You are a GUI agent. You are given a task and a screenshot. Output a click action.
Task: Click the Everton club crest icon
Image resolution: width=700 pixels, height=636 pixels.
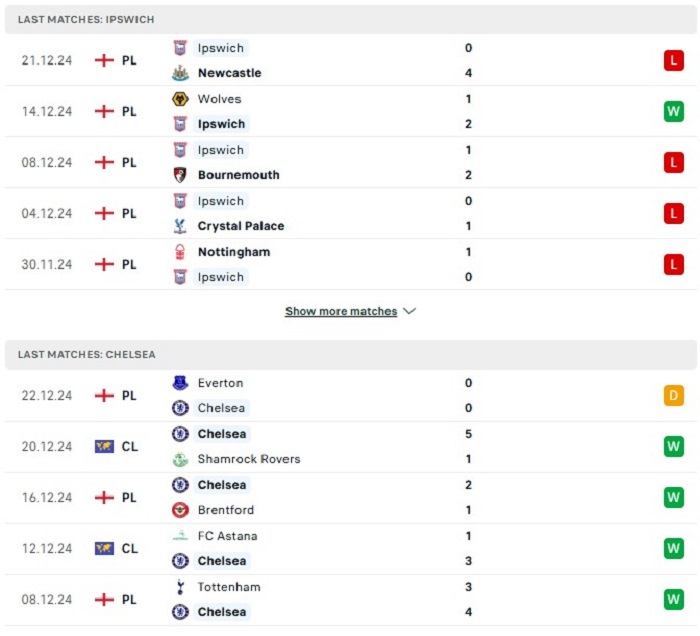coord(180,383)
